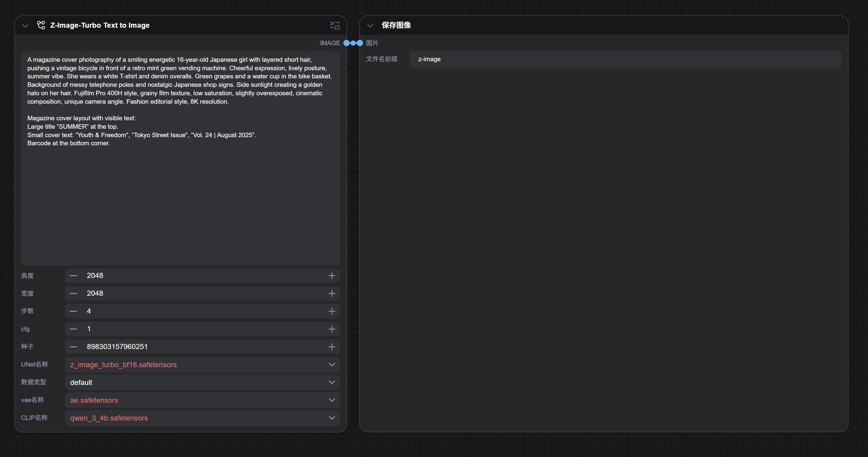Viewport: 868px width, 457px height.
Task: Click the subgraph workflow icon beside the title
Action: point(41,25)
